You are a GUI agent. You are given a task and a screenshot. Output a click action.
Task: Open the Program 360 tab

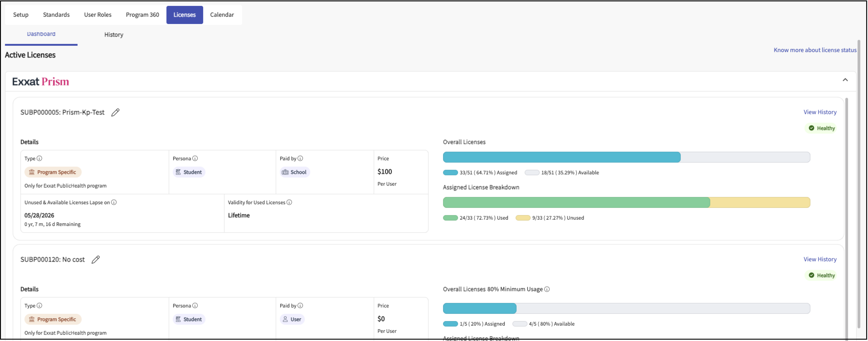pyautogui.click(x=142, y=15)
